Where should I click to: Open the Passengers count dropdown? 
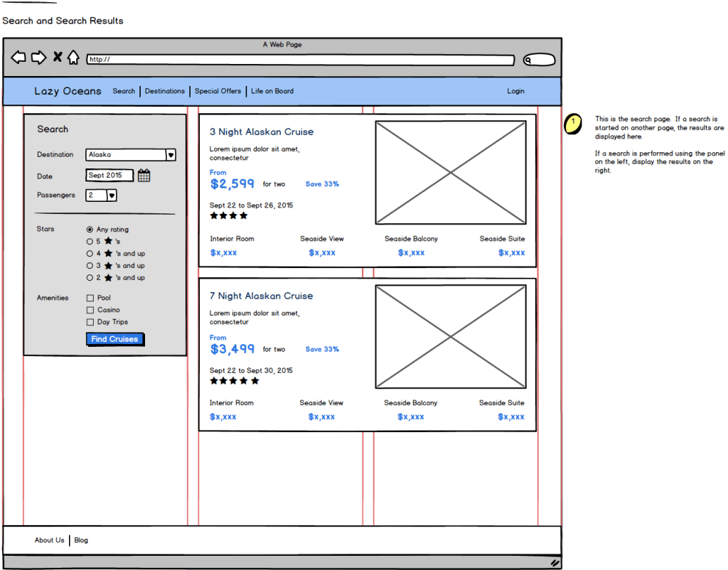coord(112,195)
